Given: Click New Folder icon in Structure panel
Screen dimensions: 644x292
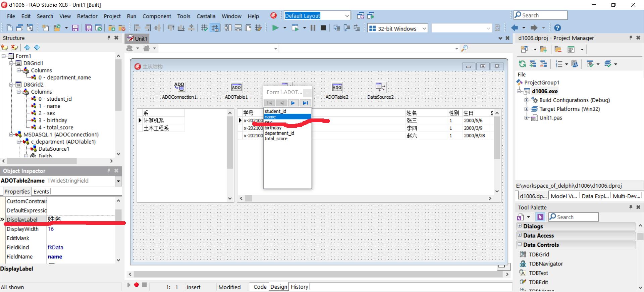Looking at the screenshot, I should pyautogui.click(x=5, y=47).
